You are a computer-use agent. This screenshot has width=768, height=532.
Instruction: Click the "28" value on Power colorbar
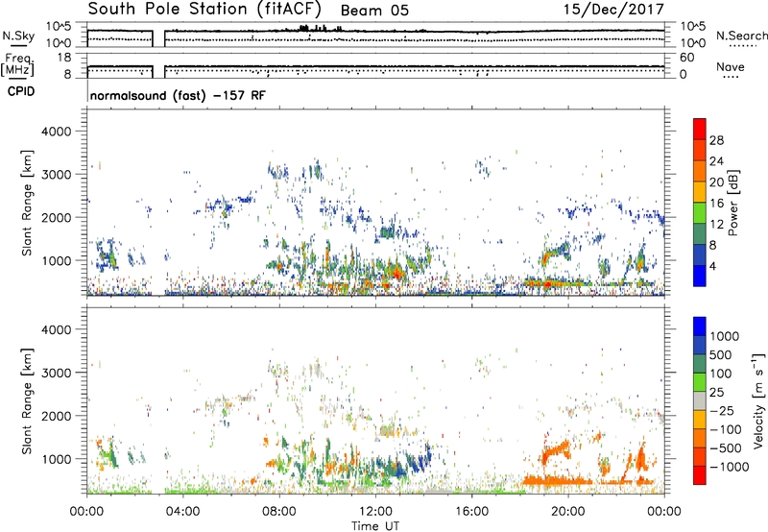coord(716,140)
